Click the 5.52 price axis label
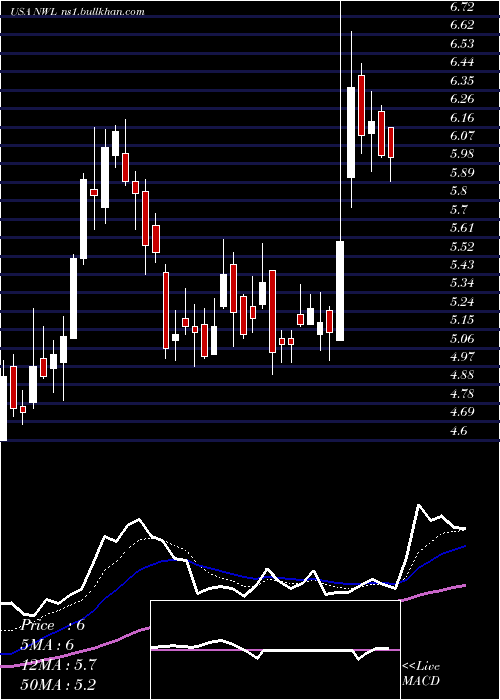 [x=462, y=247]
